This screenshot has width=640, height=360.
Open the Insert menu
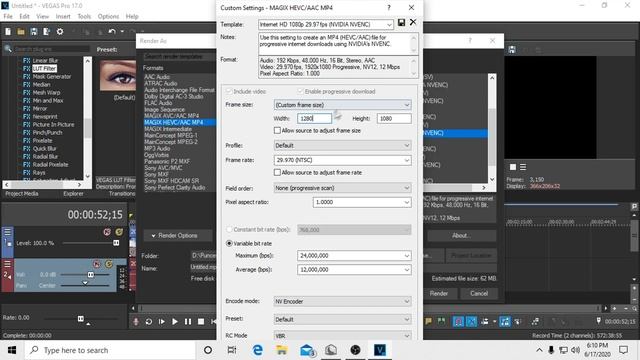pyautogui.click(x=63, y=16)
